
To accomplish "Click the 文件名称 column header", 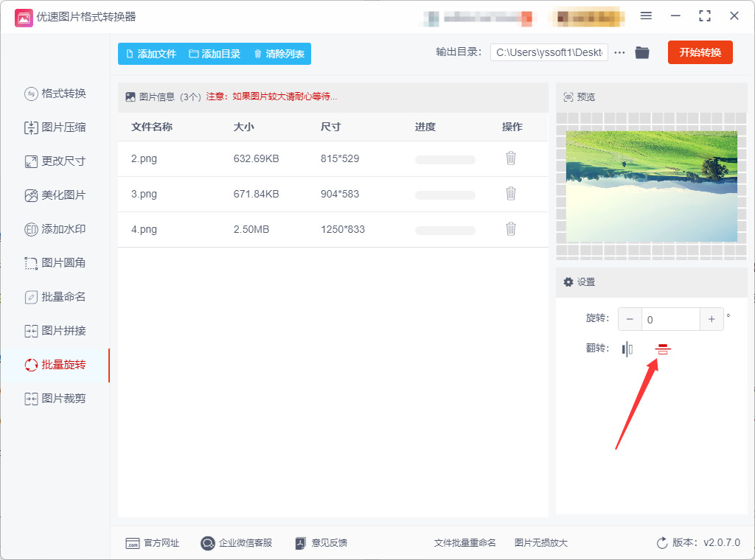I will (x=152, y=127).
